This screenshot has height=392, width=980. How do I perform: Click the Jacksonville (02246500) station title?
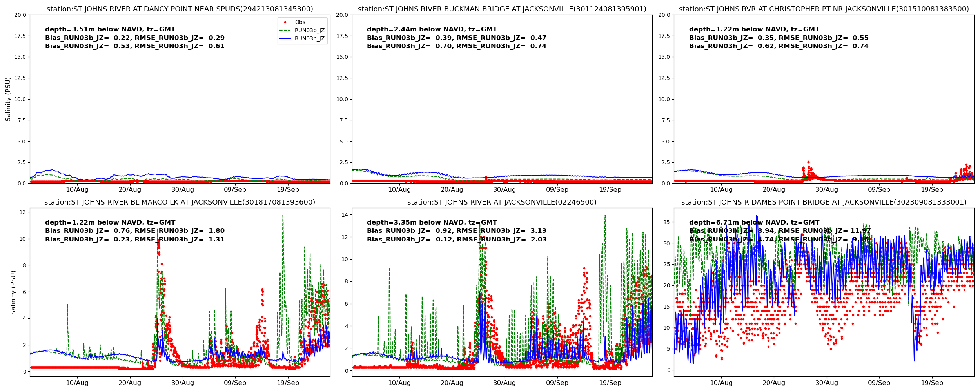502,202
